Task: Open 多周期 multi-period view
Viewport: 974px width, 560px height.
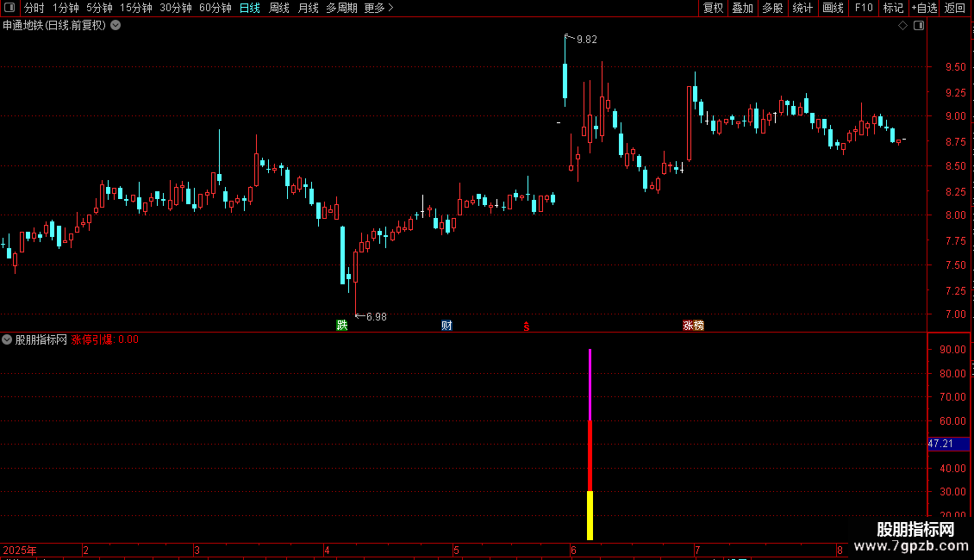Action: coord(341,8)
